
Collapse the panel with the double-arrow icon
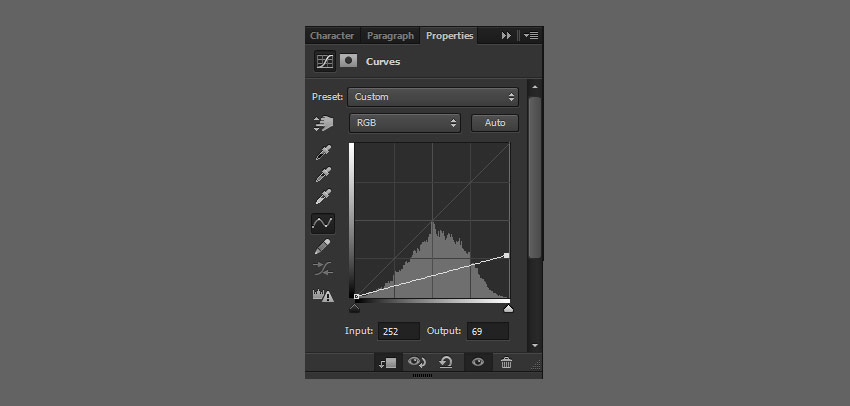click(x=506, y=36)
